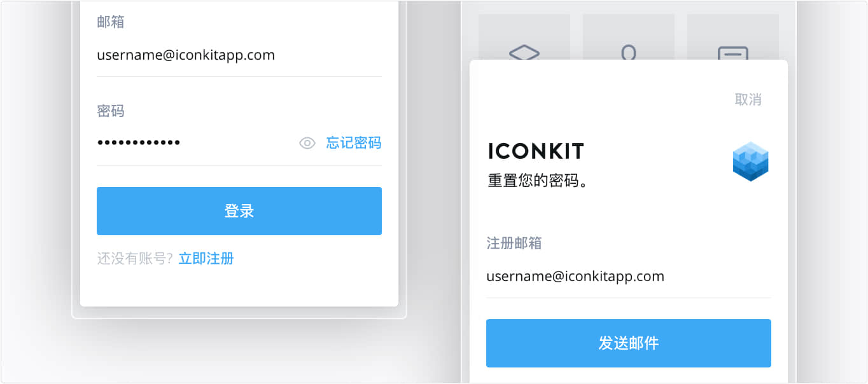The width and height of the screenshot is (868, 384).
Task: Focus the 邮箱 email field on the login card
Action: tap(239, 55)
